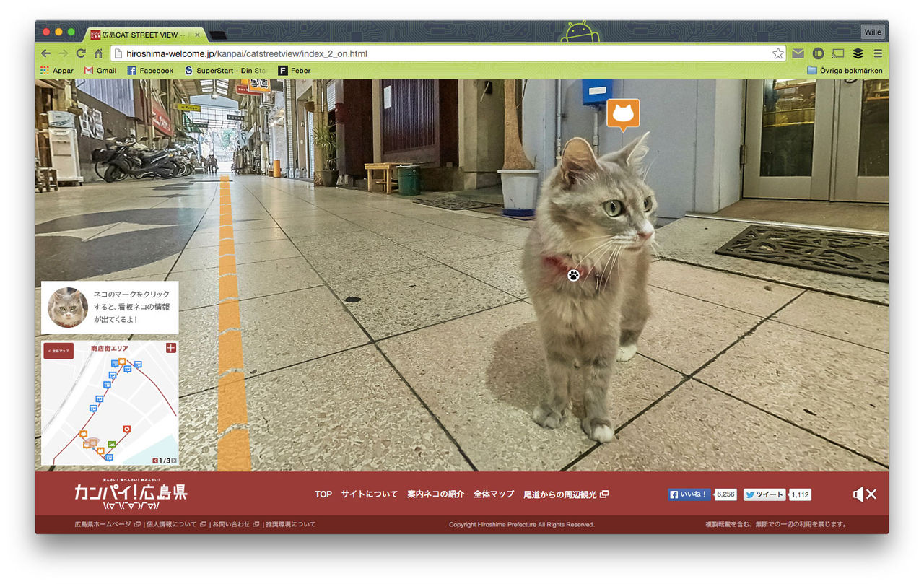Reload the page with the refresh icon
The width and height of the screenshot is (924, 584).
[81, 53]
